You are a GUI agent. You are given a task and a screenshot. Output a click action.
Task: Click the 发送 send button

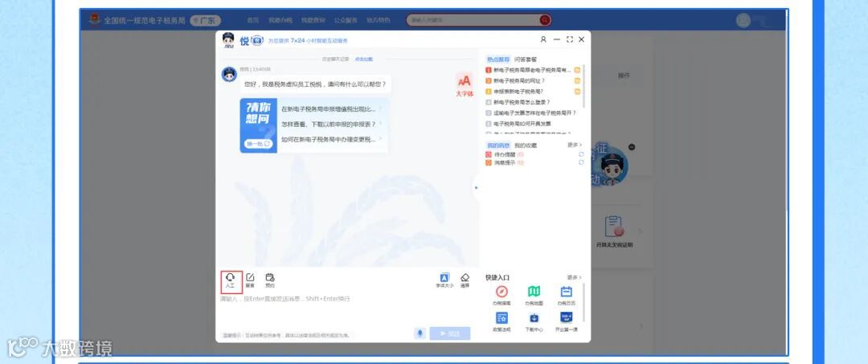[x=450, y=333]
